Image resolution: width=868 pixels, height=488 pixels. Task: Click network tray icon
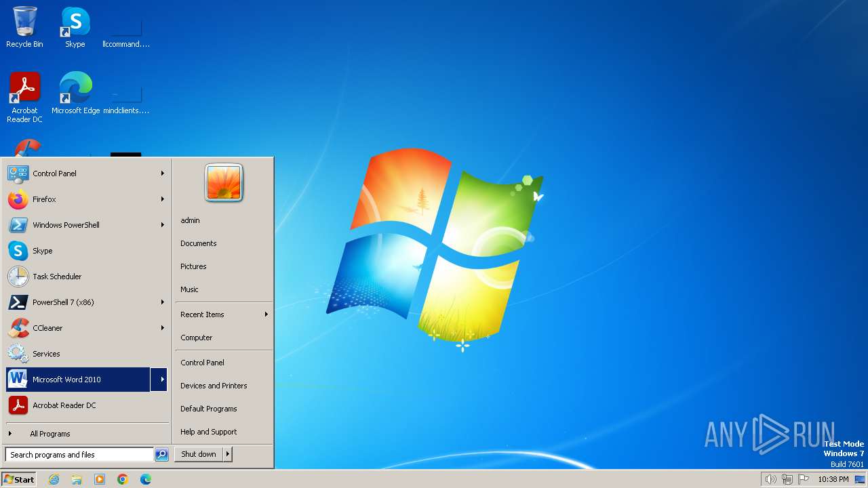coord(787,479)
